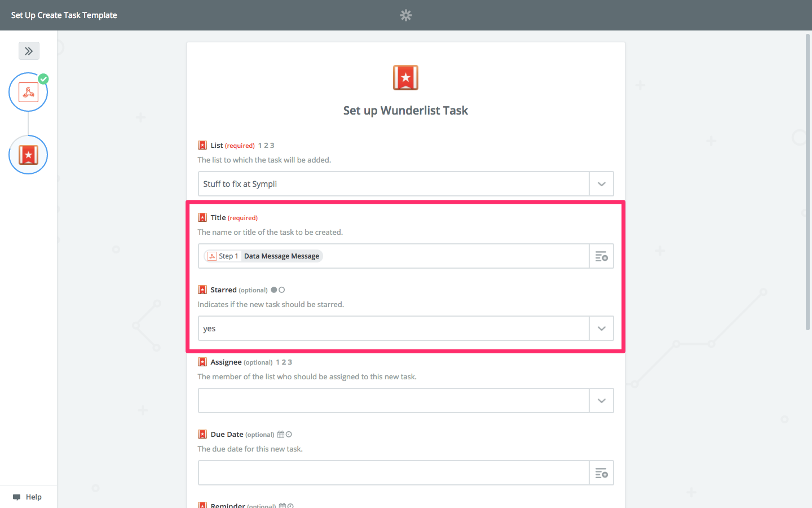812x508 pixels.
Task: Click the page vertical scrollbar
Action: 807,182
